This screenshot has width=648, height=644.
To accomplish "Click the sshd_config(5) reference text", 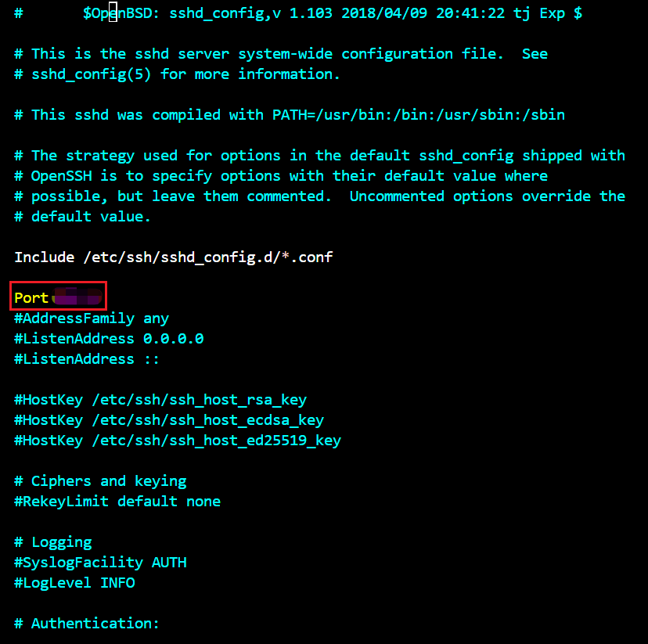I will click(x=92, y=74).
